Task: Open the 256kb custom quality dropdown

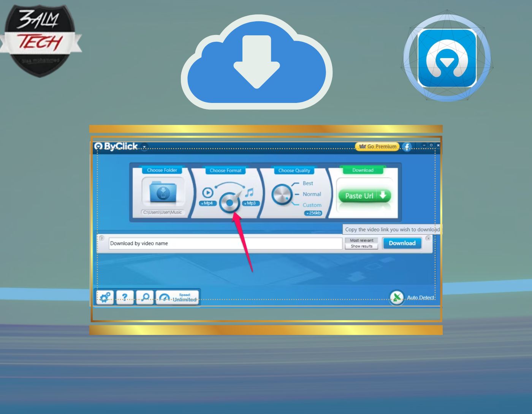Action: (x=313, y=213)
